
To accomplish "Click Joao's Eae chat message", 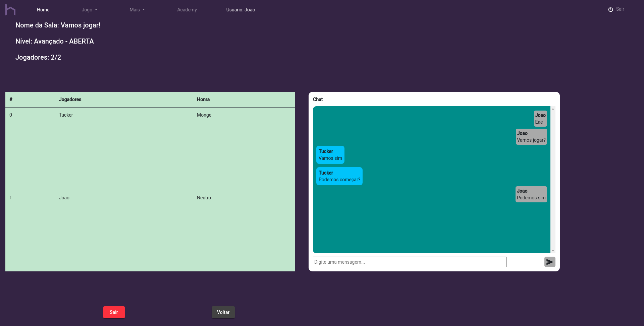I will coord(540,119).
